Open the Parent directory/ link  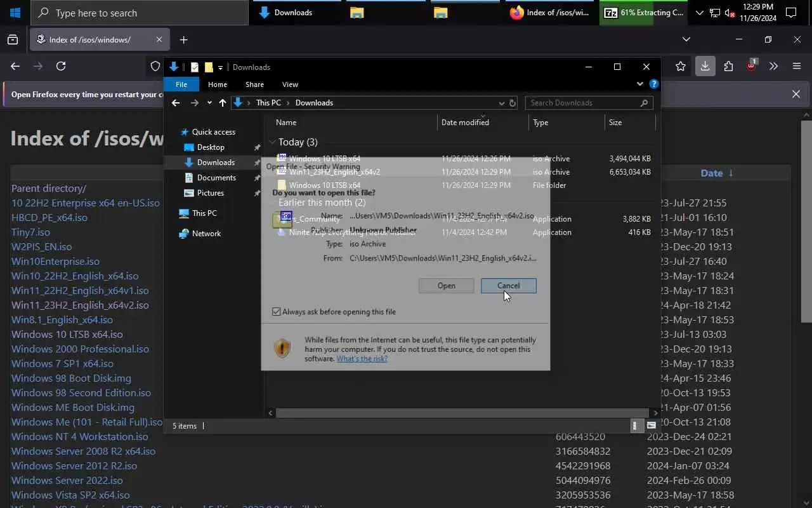pyautogui.click(x=49, y=188)
